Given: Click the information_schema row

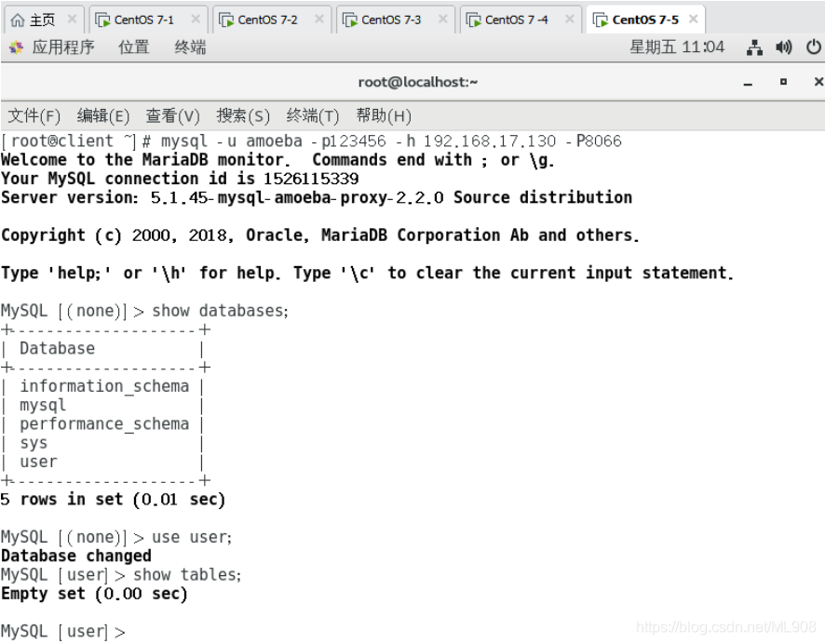Looking at the screenshot, I should (x=104, y=386).
